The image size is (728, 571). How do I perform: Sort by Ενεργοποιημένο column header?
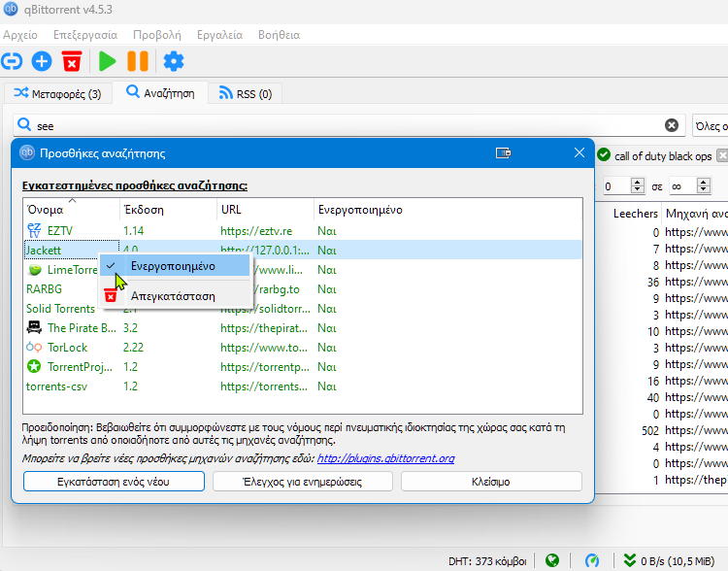tap(360, 210)
